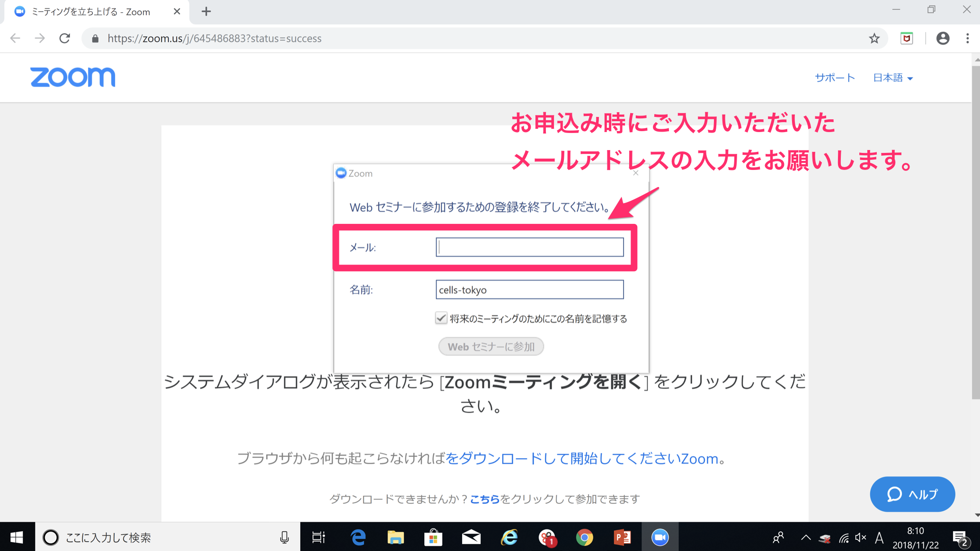Open File Explorer from taskbar
This screenshot has width=980, height=551.
click(396, 537)
